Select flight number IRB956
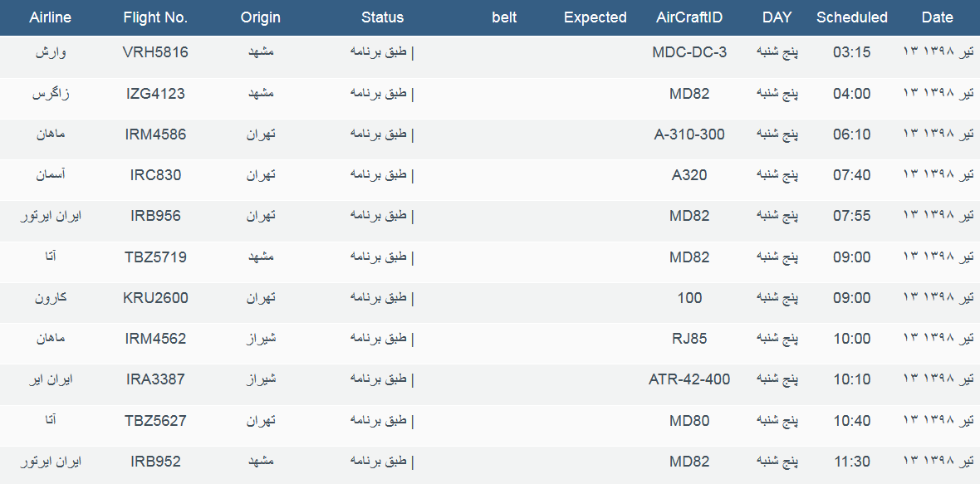Image resolution: width=980 pixels, height=484 pixels. (155, 216)
